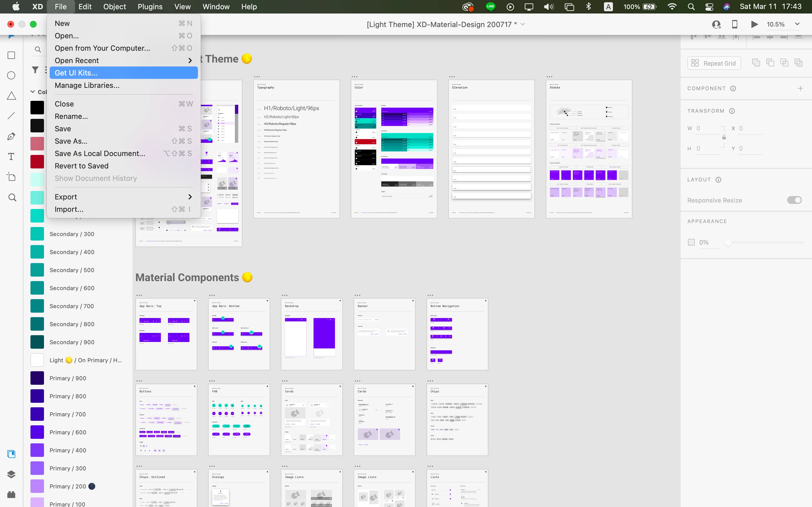Open the Plugins panel
Viewport: 812px width, 507px height.
pyautogui.click(x=11, y=494)
